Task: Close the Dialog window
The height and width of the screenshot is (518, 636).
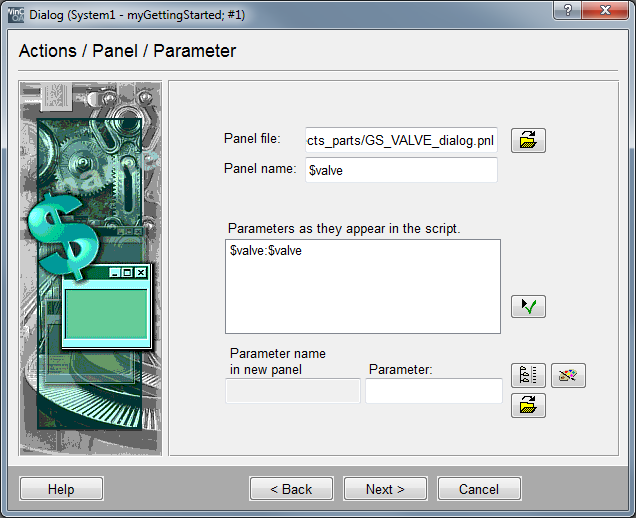Action: [x=609, y=12]
